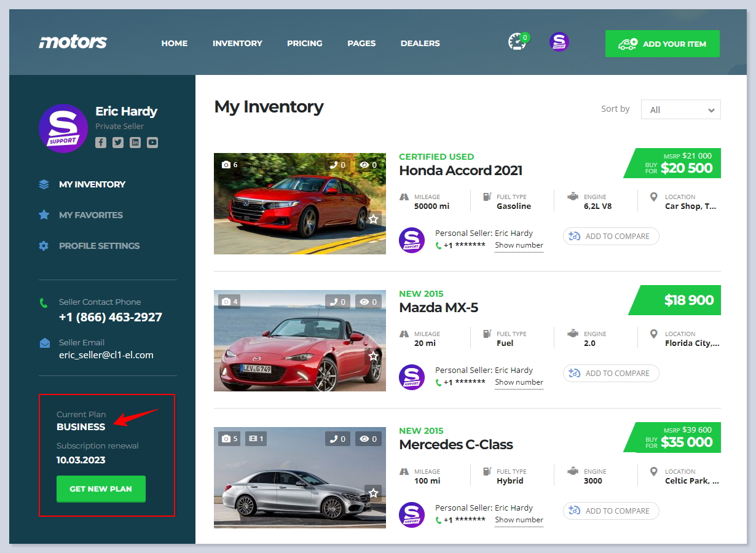Click the LinkedIn icon in seller profile
Viewport: 756px width, 553px height.
click(x=135, y=143)
